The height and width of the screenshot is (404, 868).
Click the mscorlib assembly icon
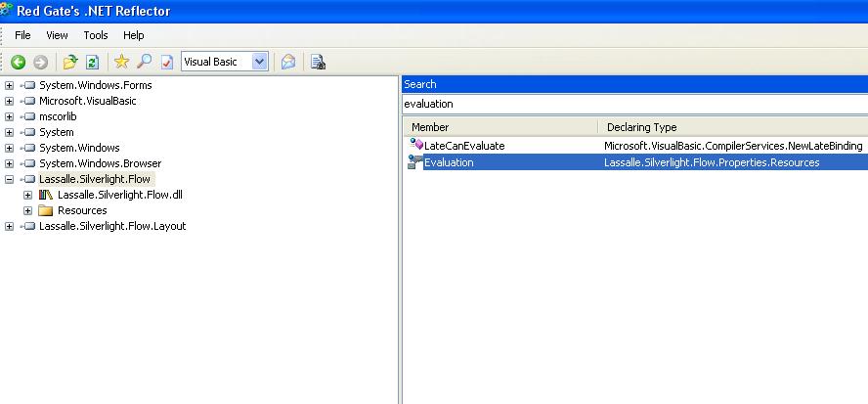(27, 117)
